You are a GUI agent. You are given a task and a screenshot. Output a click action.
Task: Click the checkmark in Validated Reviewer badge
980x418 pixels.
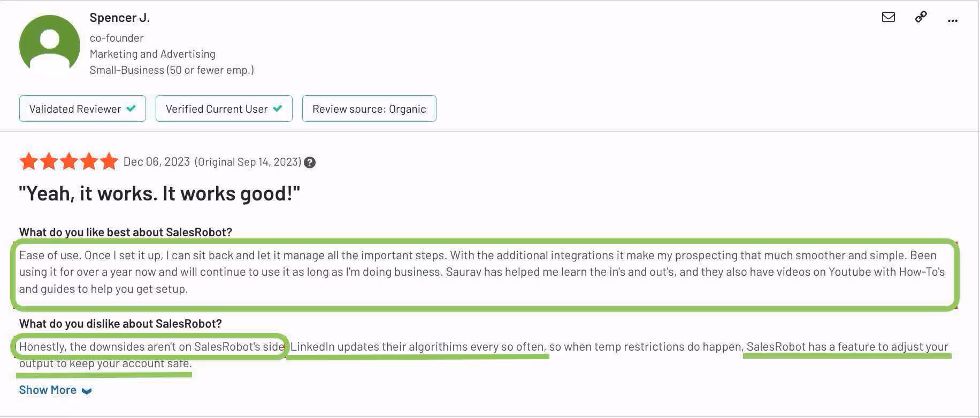[132, 108]
